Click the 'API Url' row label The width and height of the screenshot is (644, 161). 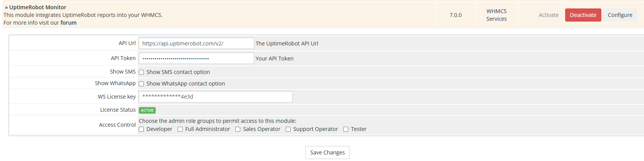tap(127, 43)
